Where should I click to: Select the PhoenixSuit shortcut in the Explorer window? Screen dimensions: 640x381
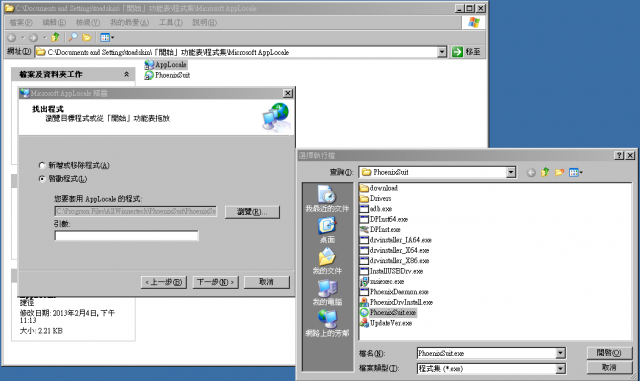167,75
